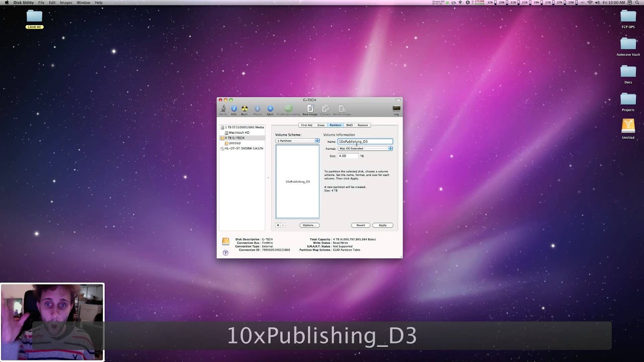The image size is (644, 362).
Task: Switch to the RAID tab
Action: pos(349,125)
